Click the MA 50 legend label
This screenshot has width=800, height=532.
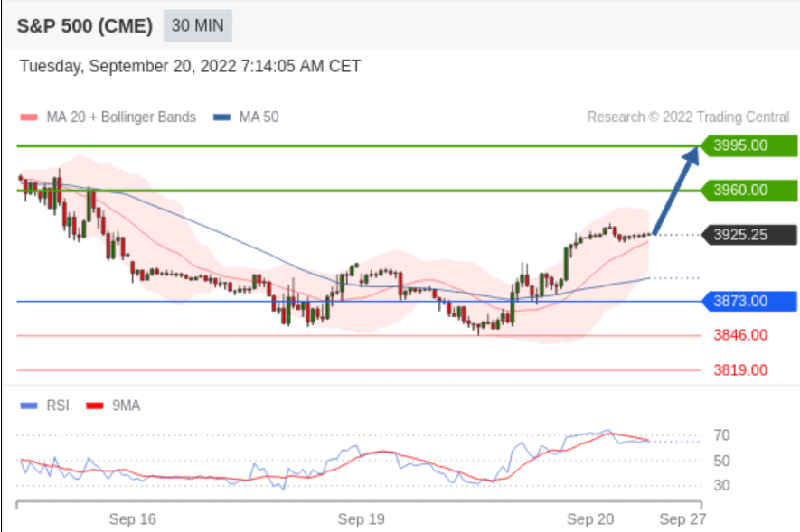pos(259,117)
